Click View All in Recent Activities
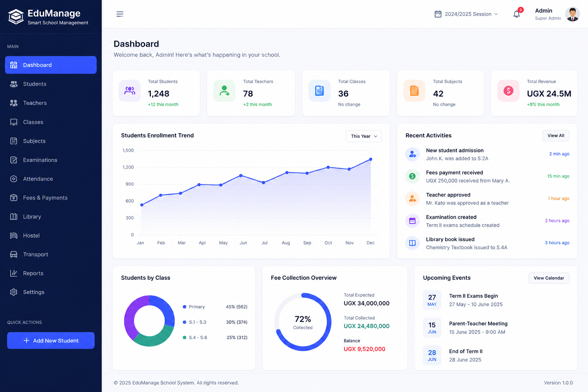 tap(556, 136)
